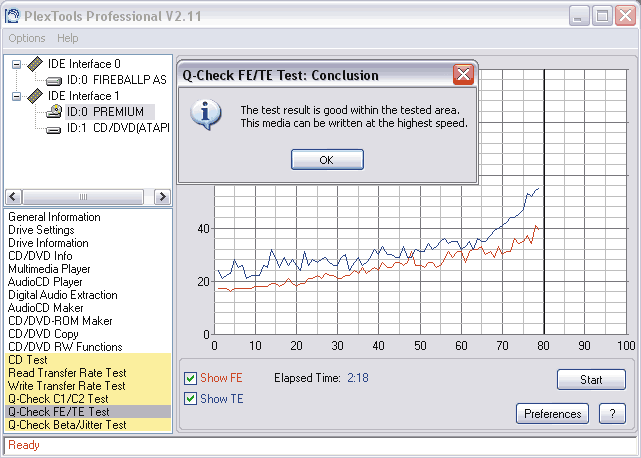Image resolution: width=641 pixels, height=458 pixels.
Task: Open CD/DVD-ROM Maker function
Action: [x=60, y=321]
